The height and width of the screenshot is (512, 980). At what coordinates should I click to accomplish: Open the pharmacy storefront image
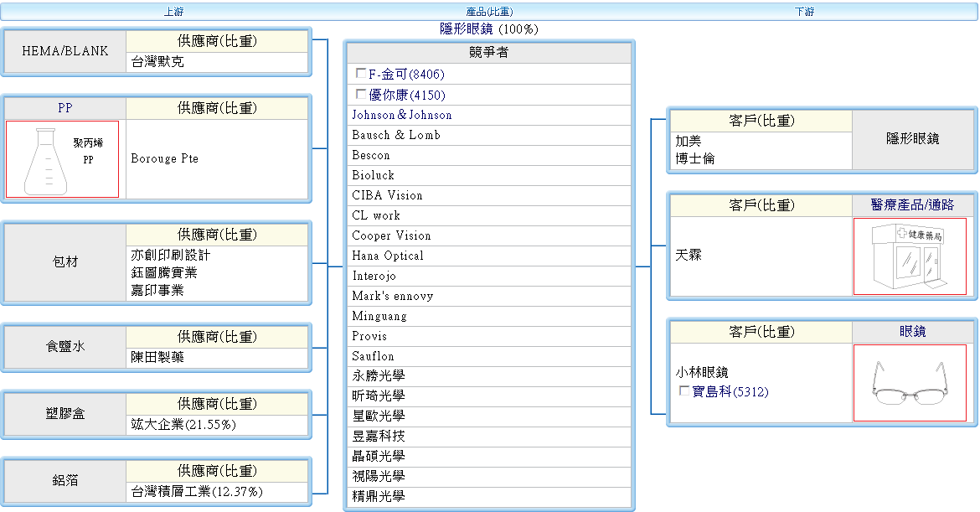click(x=910, y=256)
